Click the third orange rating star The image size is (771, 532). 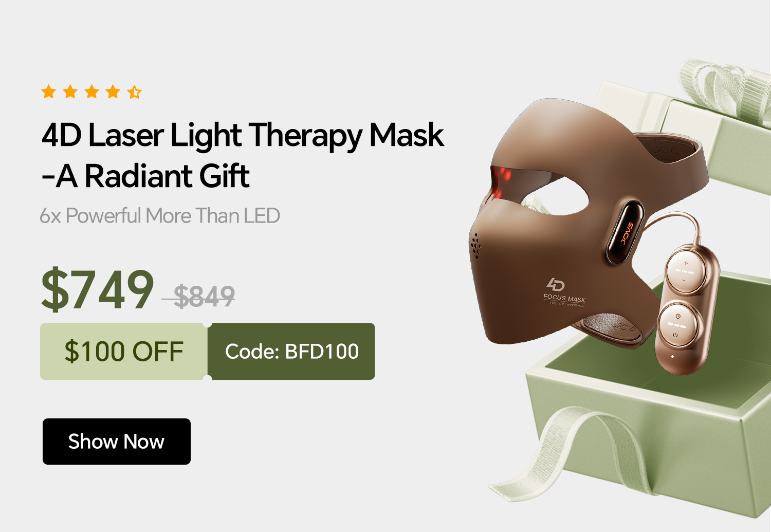pyautogui.click(x=92, y=92)
